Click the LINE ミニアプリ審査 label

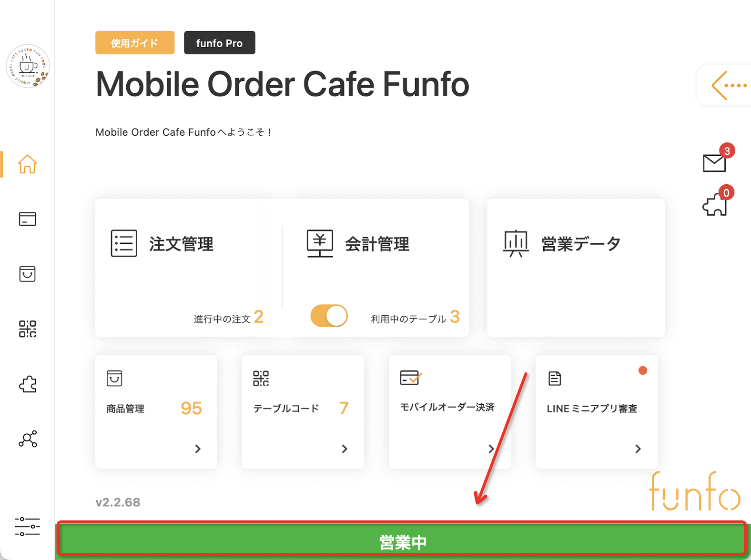592,409
